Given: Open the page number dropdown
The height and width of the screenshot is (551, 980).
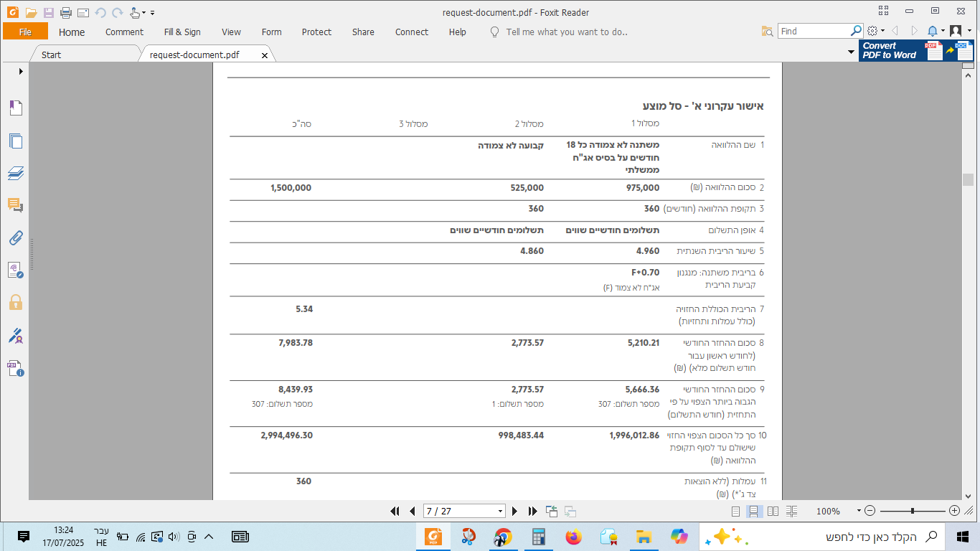Looking at the screenshot, I should pyautogui.click(x=501, y=512).
